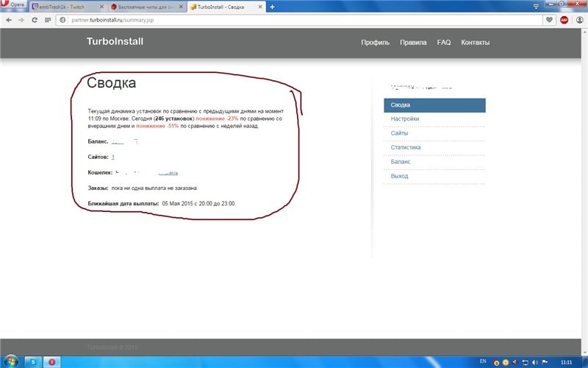This screenshot has width=588, height=368.
Task: Close the embTresh1k Twitch tab
Action: [101, 7]
